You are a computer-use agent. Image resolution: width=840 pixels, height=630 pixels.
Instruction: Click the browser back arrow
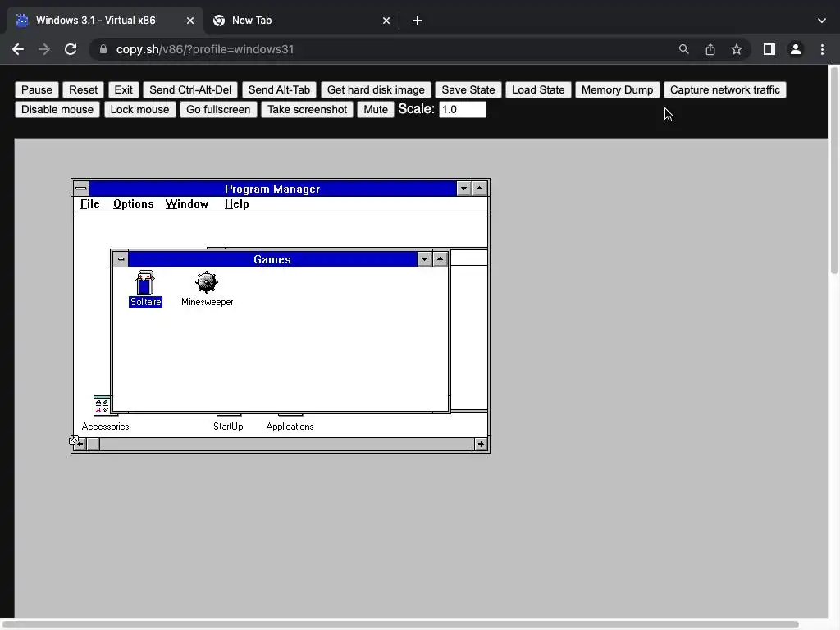pos(18,49)
